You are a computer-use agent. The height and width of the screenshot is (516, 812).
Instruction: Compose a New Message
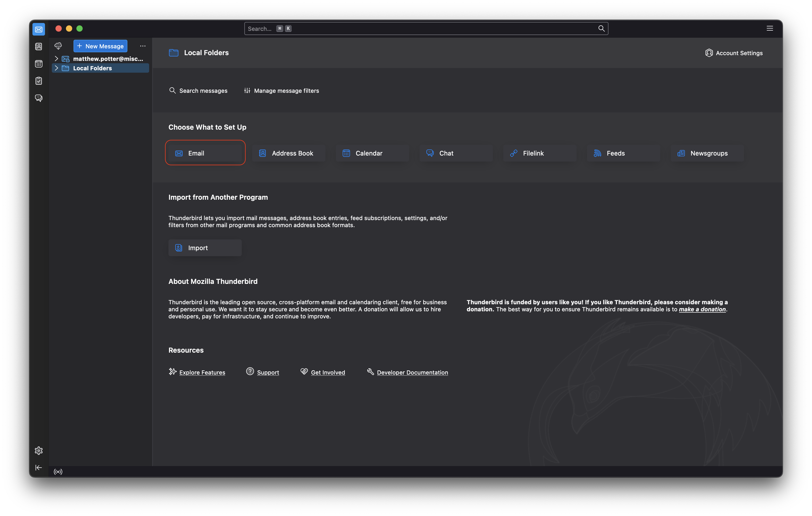tap(100, 46)
